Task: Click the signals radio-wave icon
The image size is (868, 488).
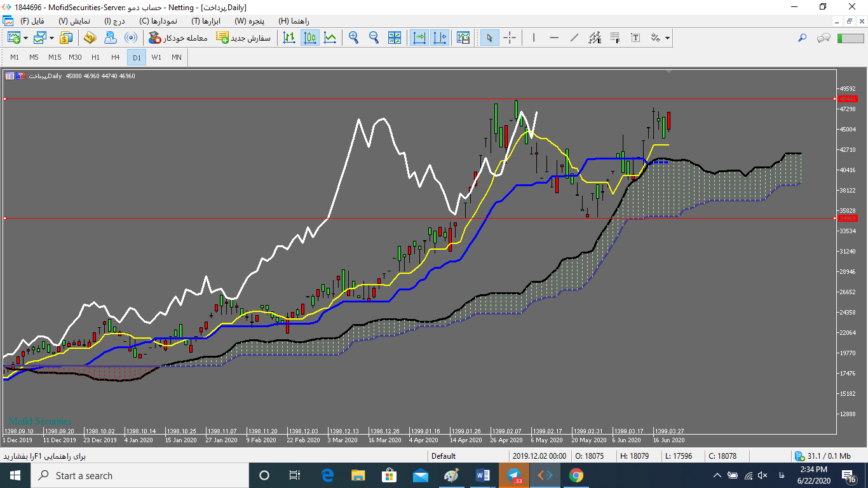Action: point(130,37)
